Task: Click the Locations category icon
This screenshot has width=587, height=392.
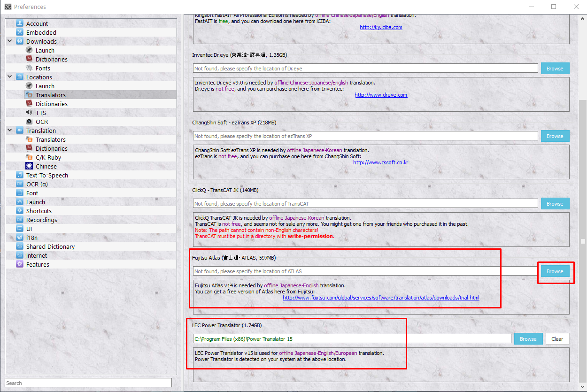Action: point(20,77)
